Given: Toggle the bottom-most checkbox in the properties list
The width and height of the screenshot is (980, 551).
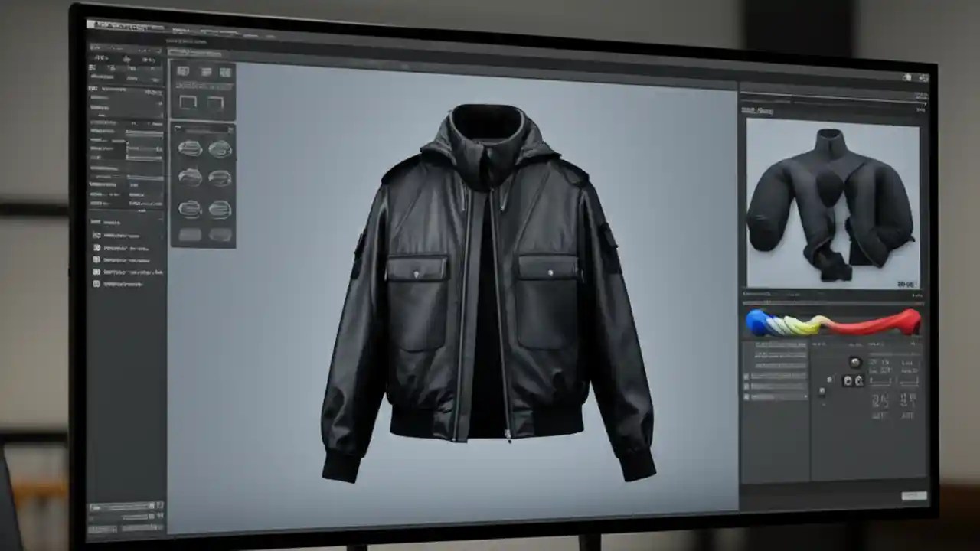Looking at the screenshot, I should 97,283.
